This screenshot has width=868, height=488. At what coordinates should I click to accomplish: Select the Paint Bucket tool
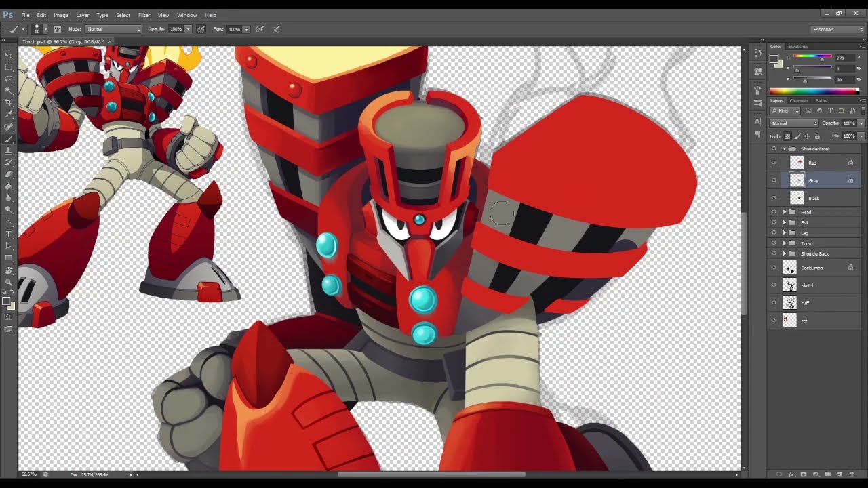click(9, 186)
